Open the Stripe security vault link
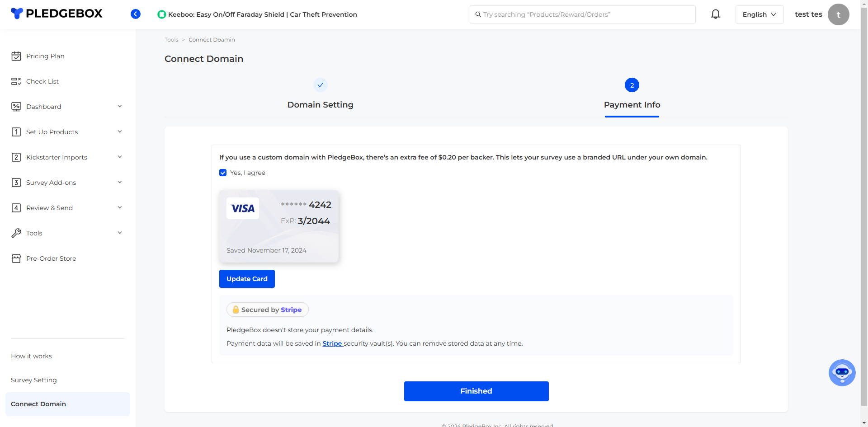Viewport: 868px width, 427px height. pos(332,343)
